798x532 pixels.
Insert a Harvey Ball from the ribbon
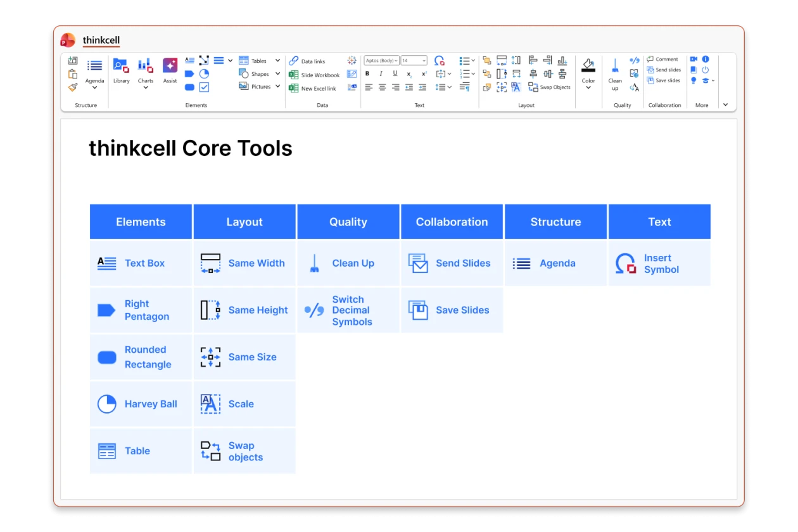tap(204, 74)
